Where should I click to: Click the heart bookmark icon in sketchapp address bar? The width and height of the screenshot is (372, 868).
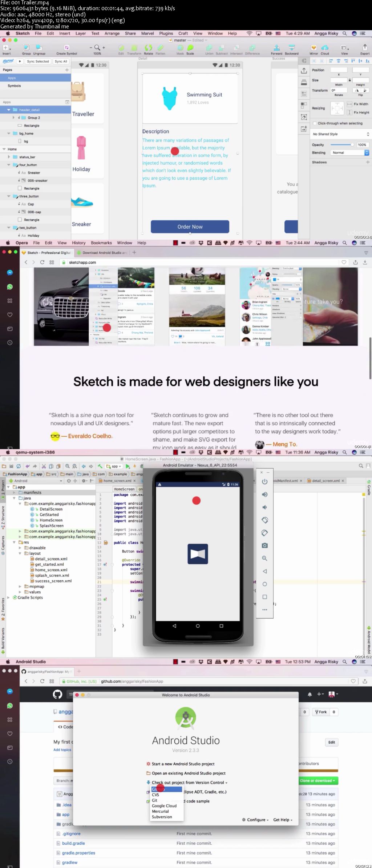pyautogui.click(x=344, y=262)
